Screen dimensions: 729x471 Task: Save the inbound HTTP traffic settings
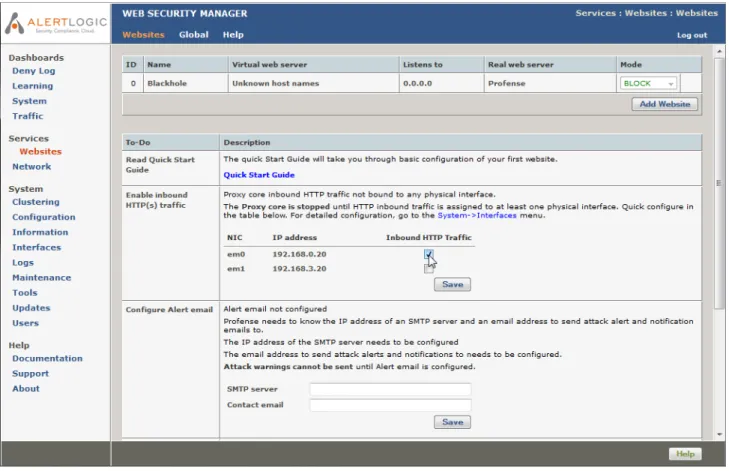[452, 284]
